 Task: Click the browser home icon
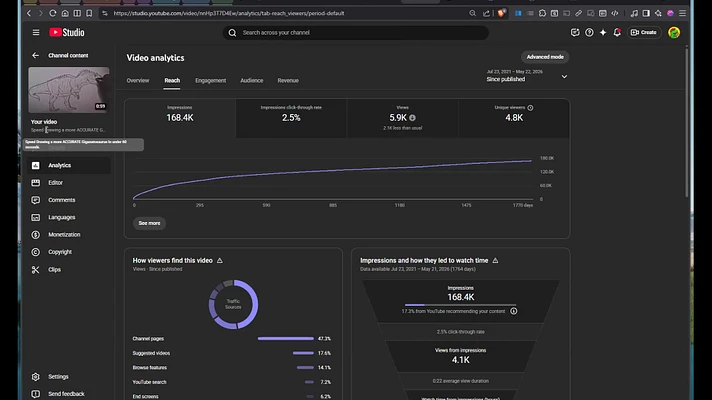(x=65, y=14)
